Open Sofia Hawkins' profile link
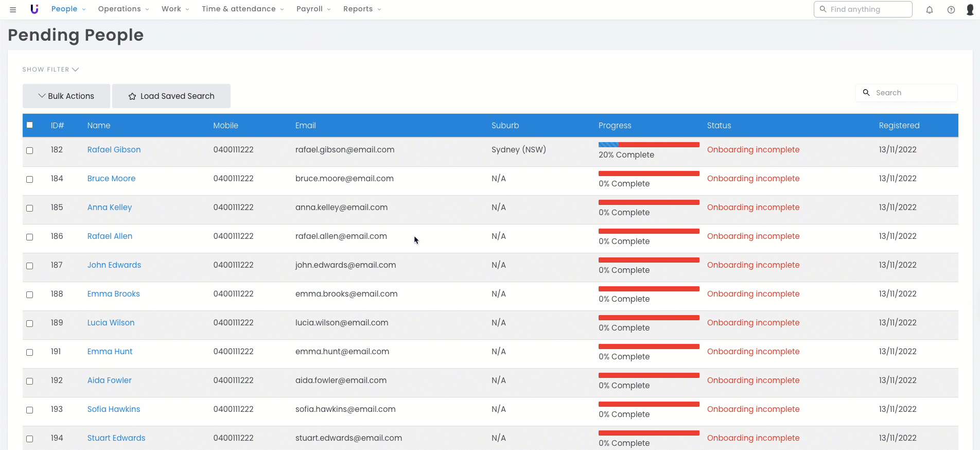980x450 pixels. pos(114,409)
